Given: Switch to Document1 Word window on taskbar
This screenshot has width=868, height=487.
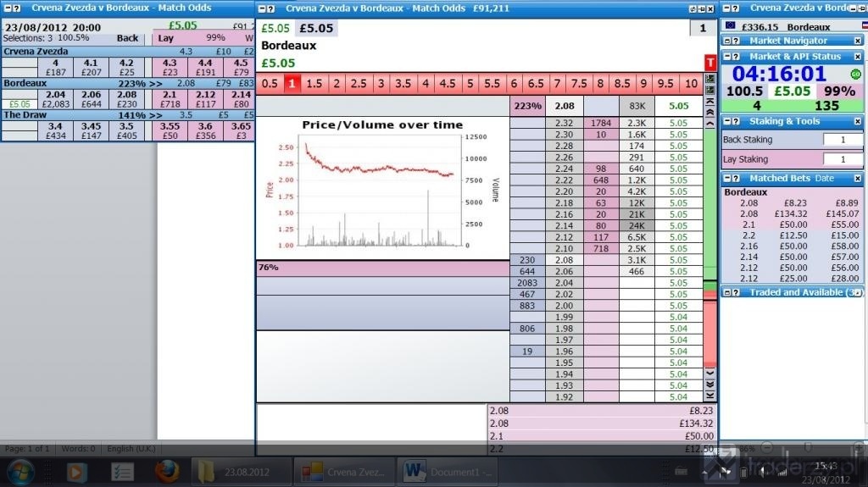Looking at the screenshot, I should click(446, 472).
